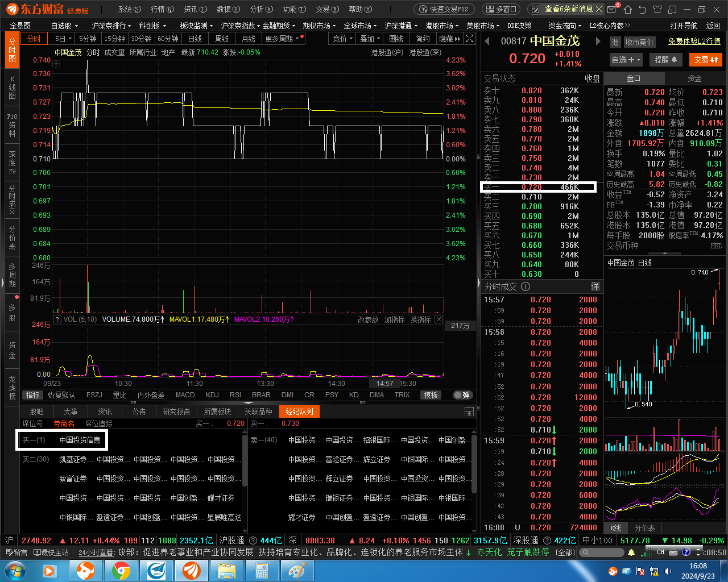
Task: Switch to 资金 tab in quote panel
Action: click(x=694, y=78)
